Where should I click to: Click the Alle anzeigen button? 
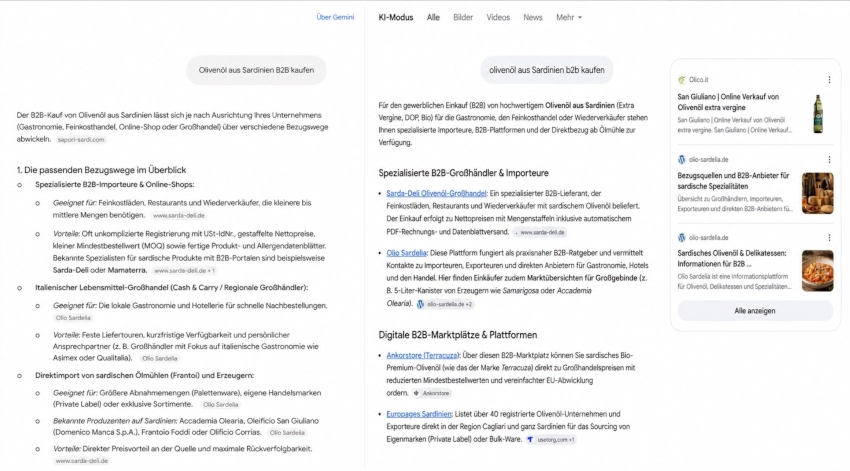[x=755, y=311]
